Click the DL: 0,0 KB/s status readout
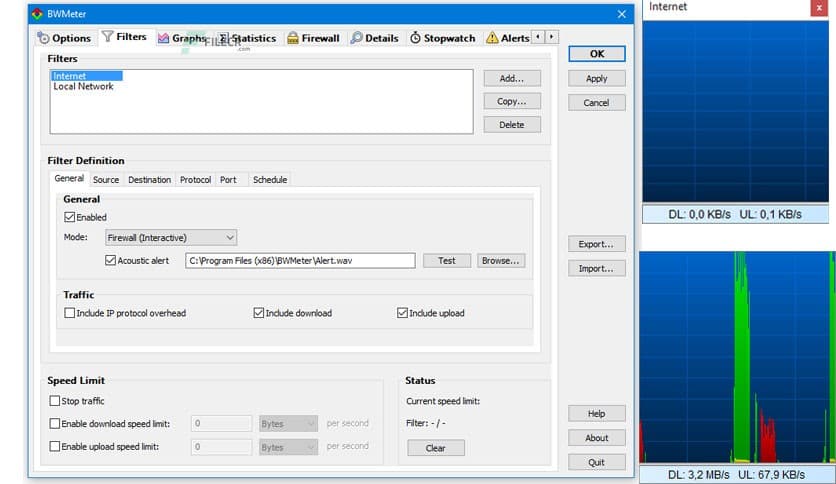Viewport: 836px width, 484px height. [x=699, y=214]
